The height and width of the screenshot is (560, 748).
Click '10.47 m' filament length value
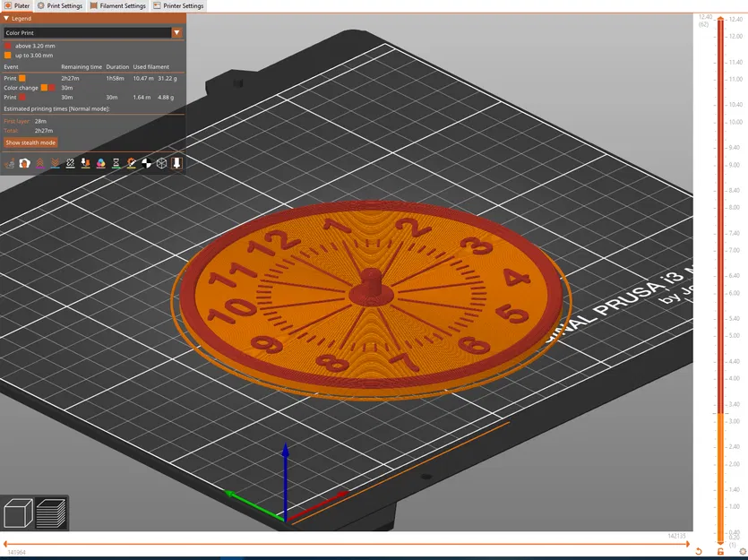click(x=143, y=78)
